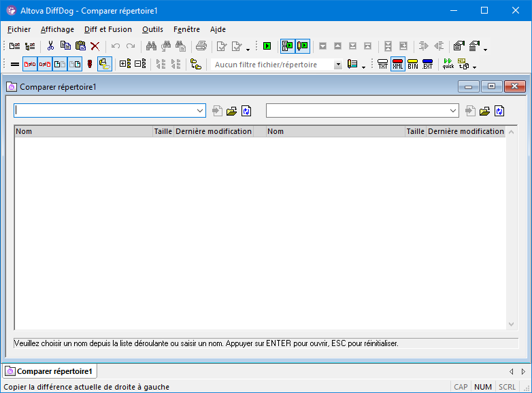The height and width of the screenshot is (393, 532).
Task: Open the Diff et Fusion menu
Action: pyautogui.click(x=108, y=29)
